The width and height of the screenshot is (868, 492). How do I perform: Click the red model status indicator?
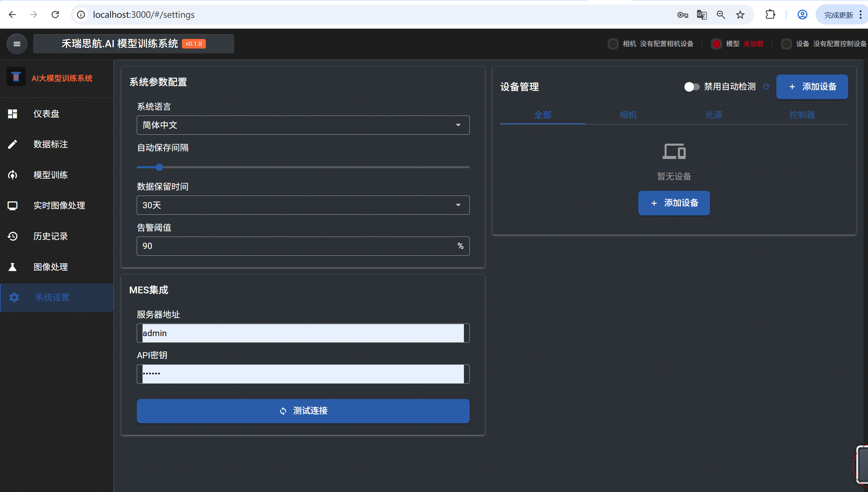pos(716,44)
